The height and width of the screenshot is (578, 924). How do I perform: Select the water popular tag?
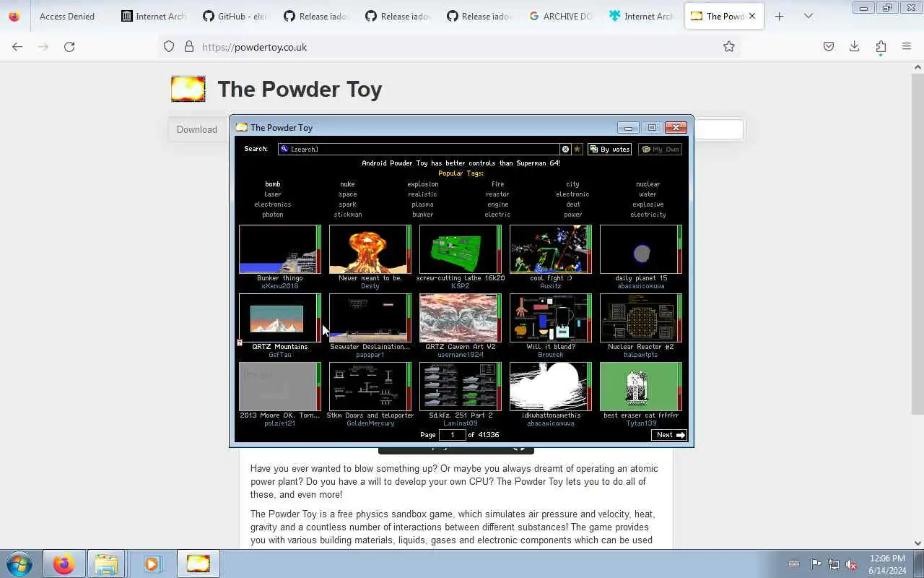[648, 194]
